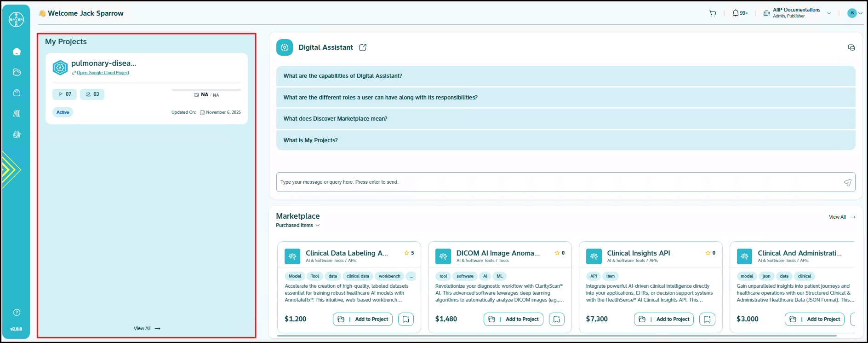Open the JS user profile dropdown
The width and height of the screenshot is (868, 343).
point(855,13)
